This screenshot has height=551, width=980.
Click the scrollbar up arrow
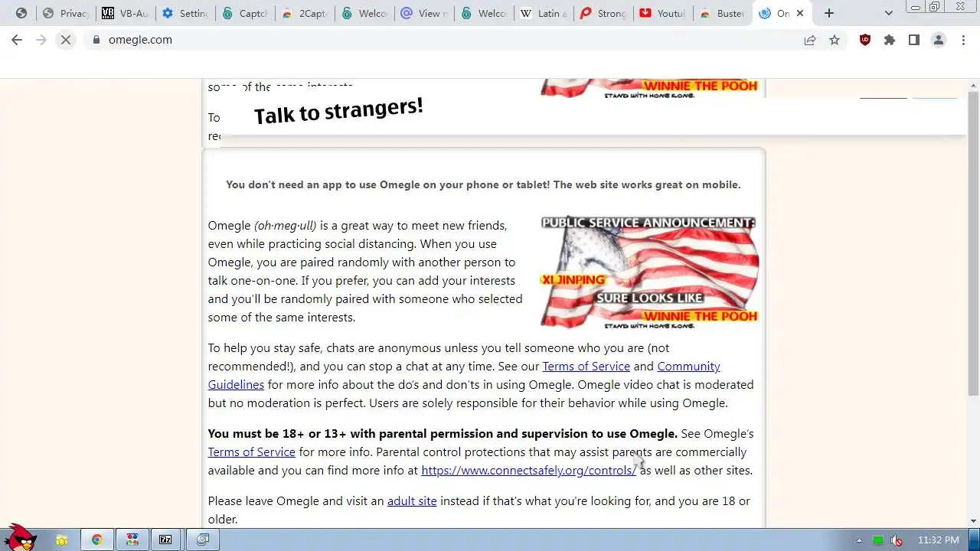pos(974,85)
